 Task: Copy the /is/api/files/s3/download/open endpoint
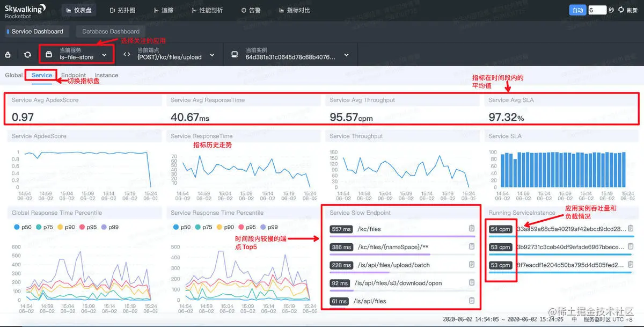472,282
